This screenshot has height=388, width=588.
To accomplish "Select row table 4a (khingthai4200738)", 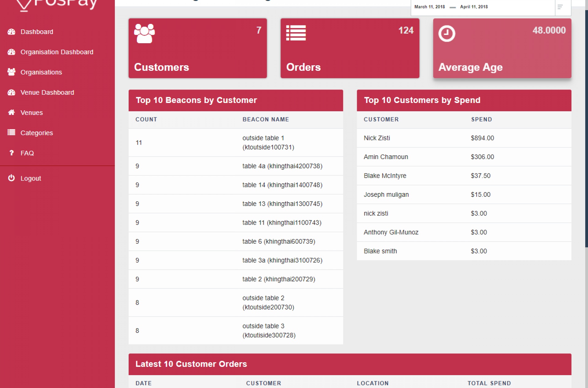I will [x=236, y=166].
